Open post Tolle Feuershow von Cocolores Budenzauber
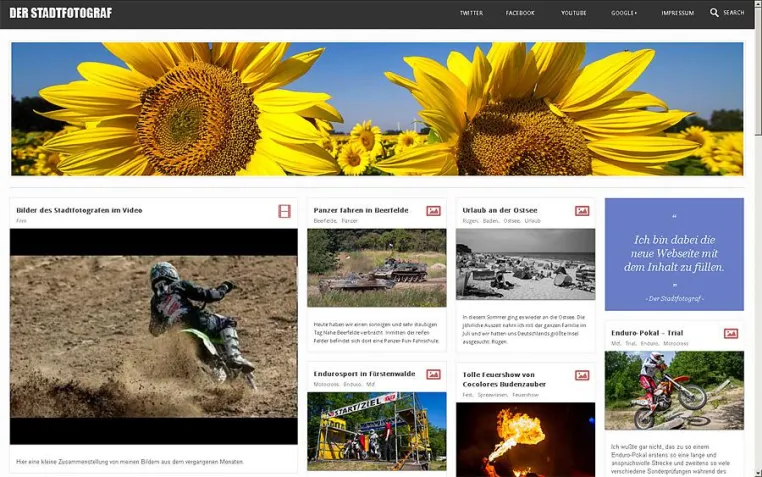Image resolution: width=762 pixels, height=477 pixels. [504, 379]
